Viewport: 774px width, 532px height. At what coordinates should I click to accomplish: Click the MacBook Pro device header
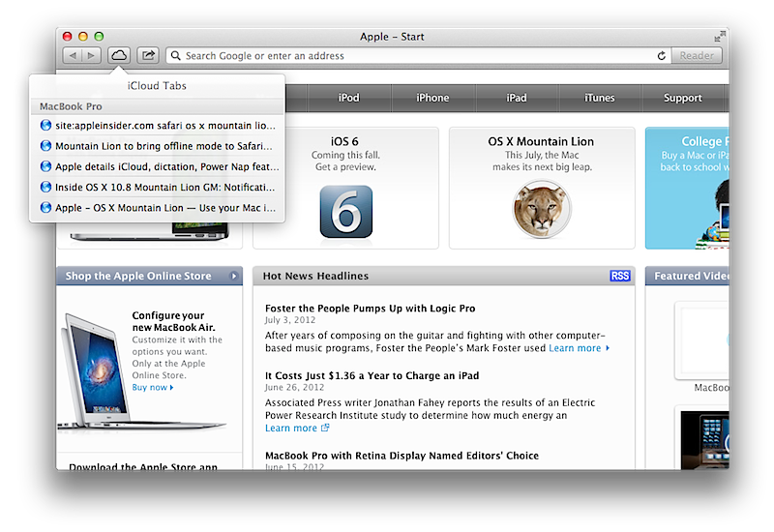(x=157, y=106)
